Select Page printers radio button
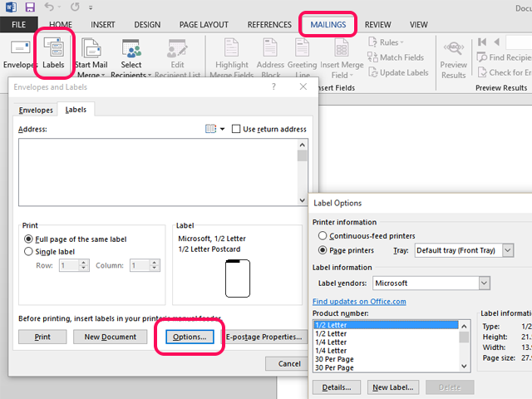 (x=323, y=250)
